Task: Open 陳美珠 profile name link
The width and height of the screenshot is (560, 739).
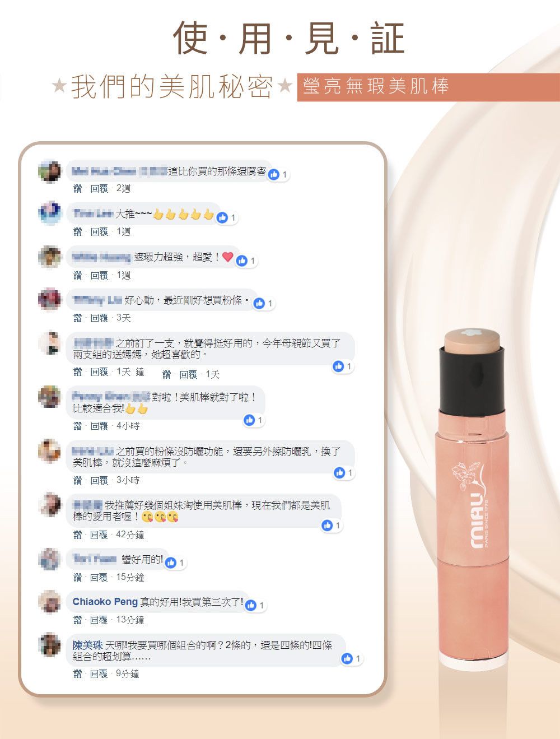Action: coord(87,645)
